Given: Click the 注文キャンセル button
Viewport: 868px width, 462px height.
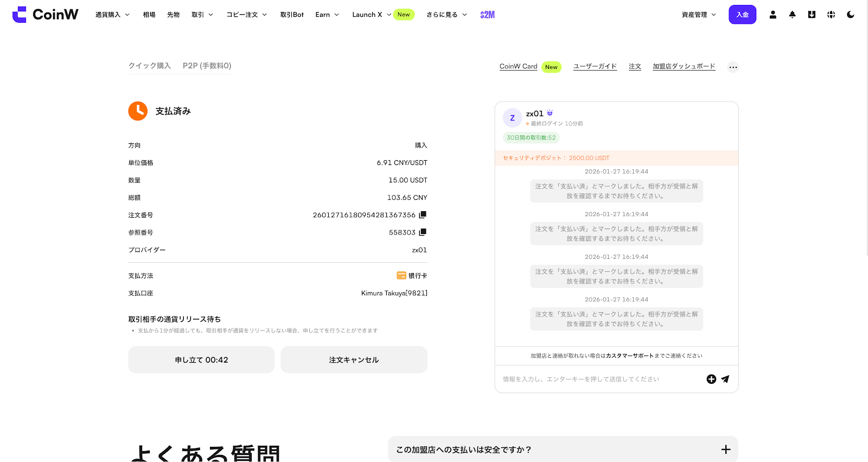Looking at the screenshot, I should click(x=354, y=360).
